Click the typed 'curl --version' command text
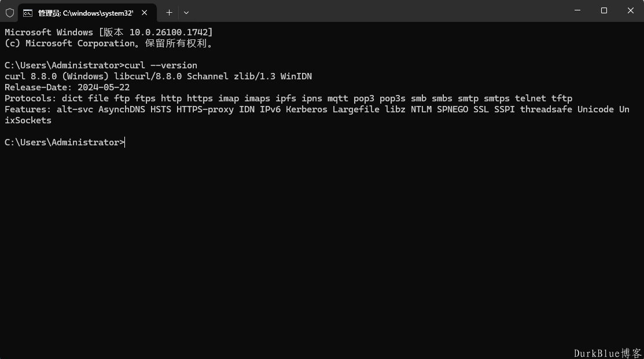 click(161, 65)
